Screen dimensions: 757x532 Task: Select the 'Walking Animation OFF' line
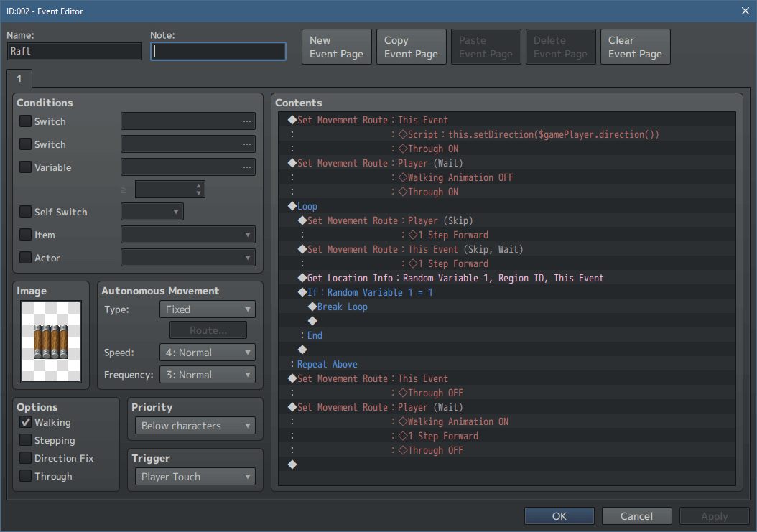(507, 177)
